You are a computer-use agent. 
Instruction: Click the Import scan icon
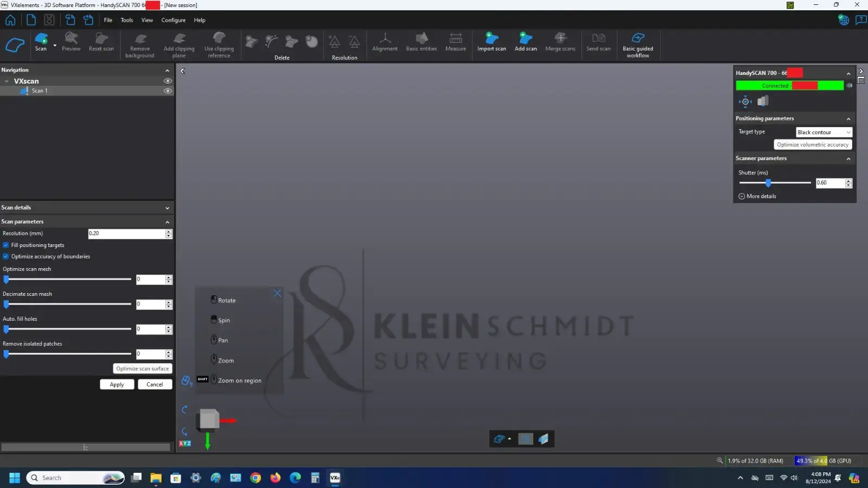492,39
